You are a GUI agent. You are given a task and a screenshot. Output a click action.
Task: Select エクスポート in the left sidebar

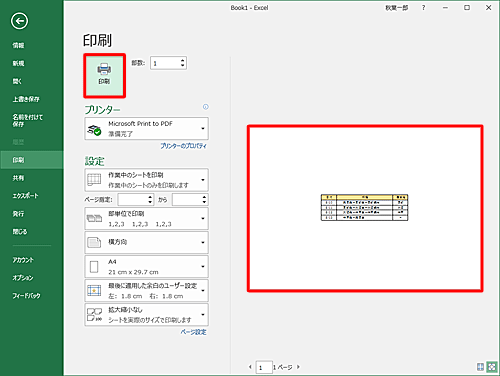click(x=25, y=196)
